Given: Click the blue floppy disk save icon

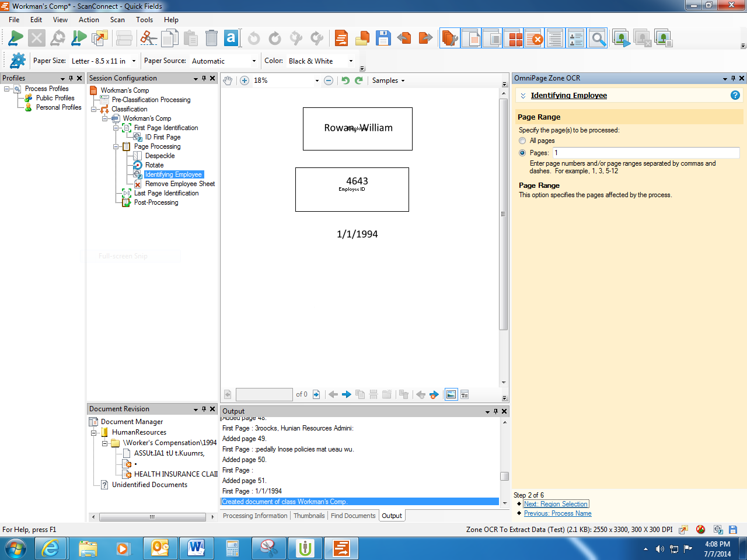Looking at the screenshot, I should click(x=383, y=39).
